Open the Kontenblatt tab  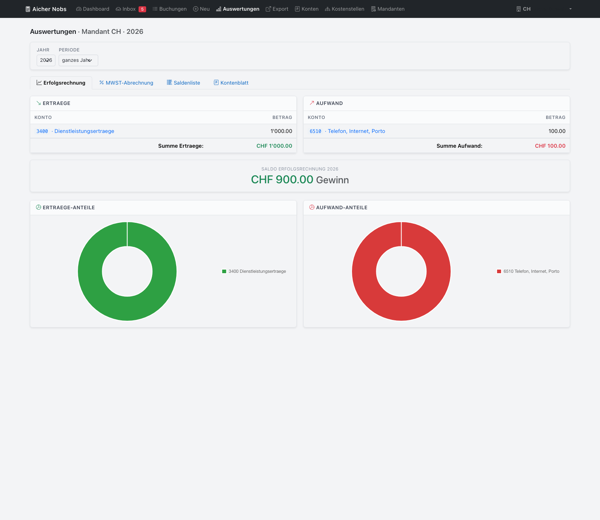[231, 83]
